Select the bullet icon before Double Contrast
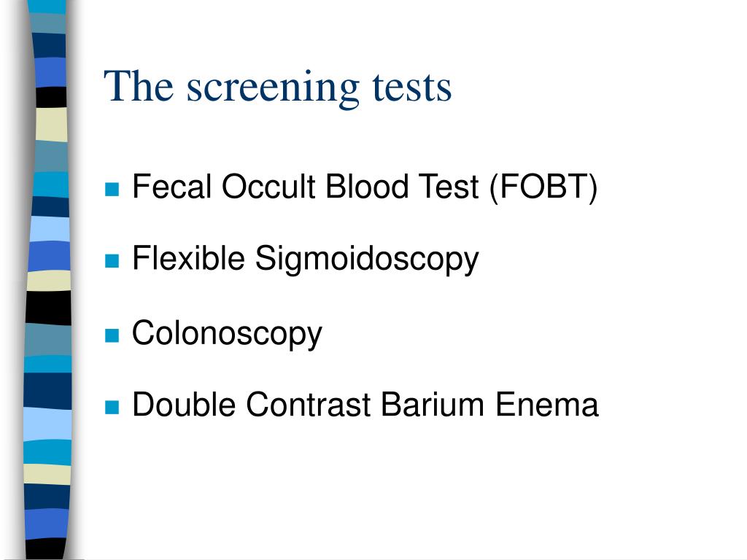The image size is (747, 560). coord(112,408)
